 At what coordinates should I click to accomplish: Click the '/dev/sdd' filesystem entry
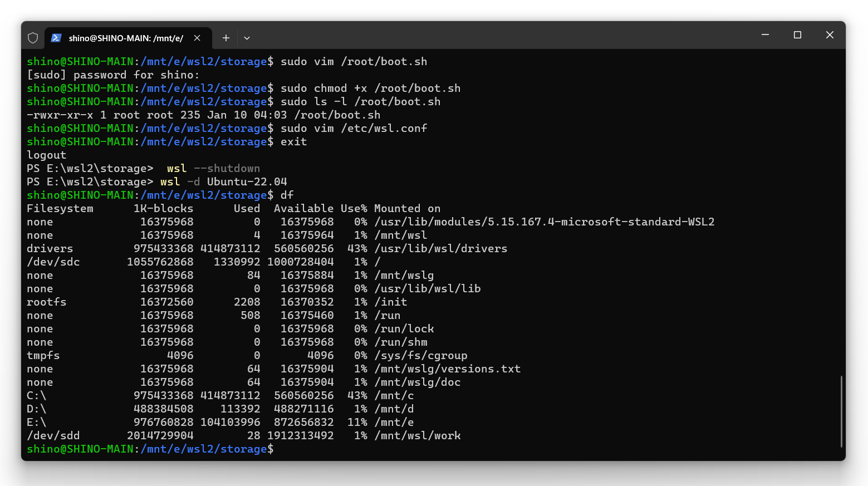click(53, 436)
